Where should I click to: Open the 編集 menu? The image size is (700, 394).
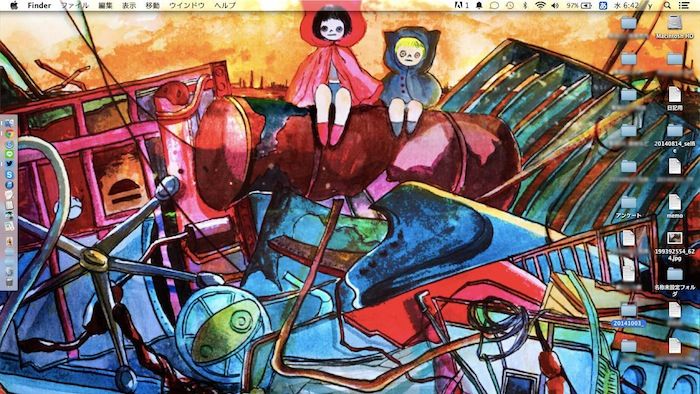pos(105,5)
